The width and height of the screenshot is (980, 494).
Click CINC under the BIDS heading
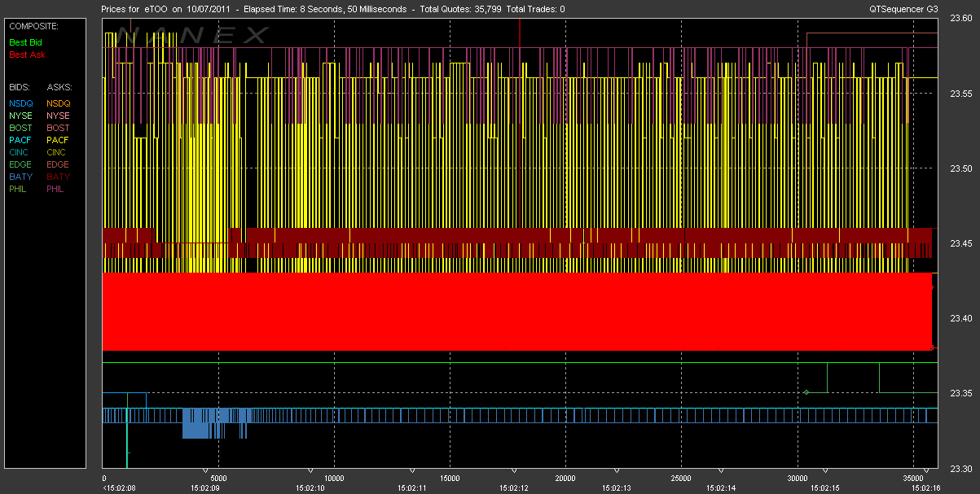tap(20, 152)
